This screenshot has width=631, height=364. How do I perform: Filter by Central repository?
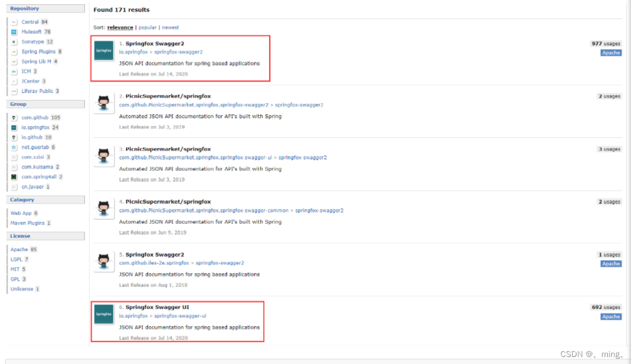(x=30, y=22)
